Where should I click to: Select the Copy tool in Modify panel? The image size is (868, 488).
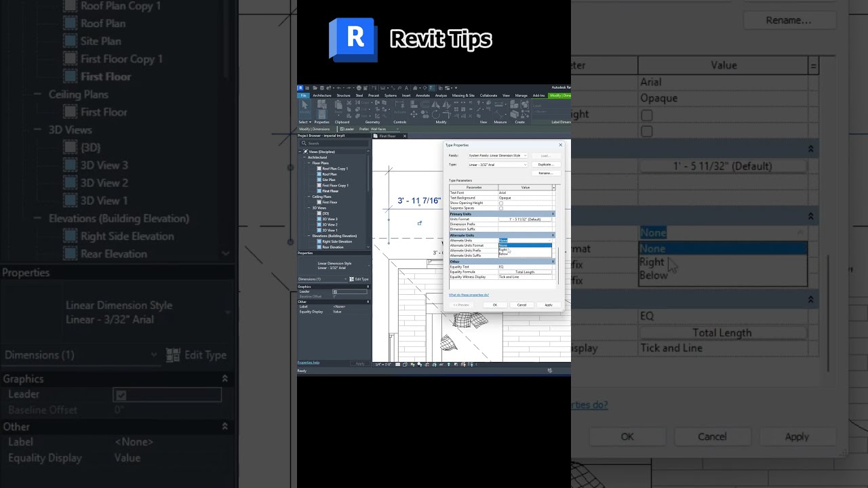click(425, 115)
